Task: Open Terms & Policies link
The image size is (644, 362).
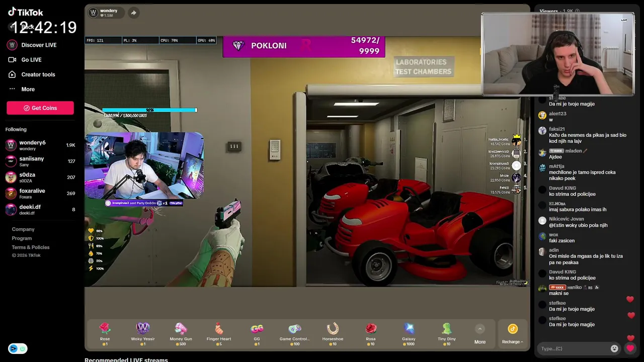Action: (31, 247)
